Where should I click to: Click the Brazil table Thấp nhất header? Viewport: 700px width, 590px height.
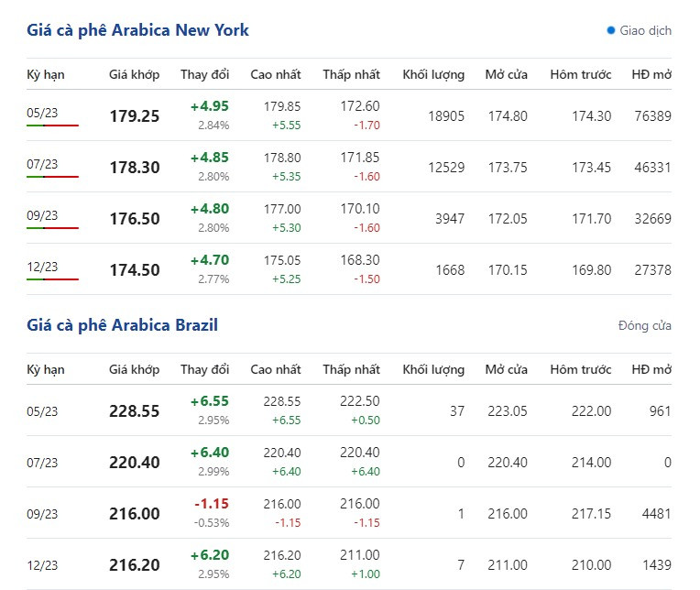pyautogui.click(x=351, y=369)
